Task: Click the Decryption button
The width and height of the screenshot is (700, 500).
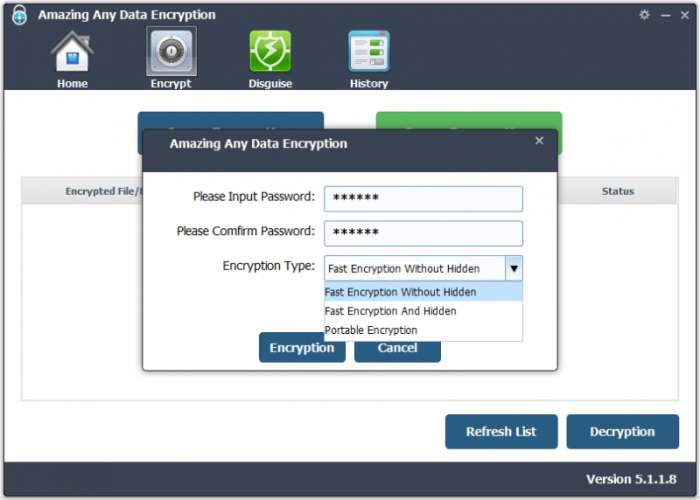Action: pos(623,431)
